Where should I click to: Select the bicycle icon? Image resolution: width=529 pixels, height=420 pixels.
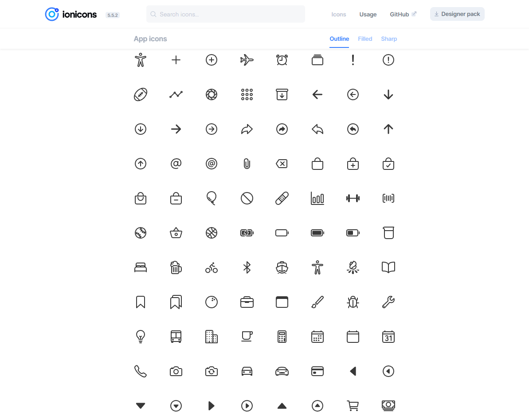pyautogui.click(x=211, y=267)
